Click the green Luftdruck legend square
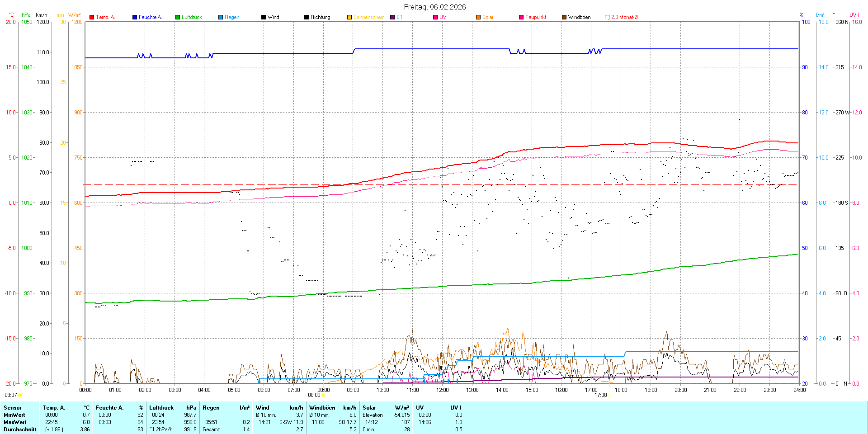868x434 pixels. point(178,17)
